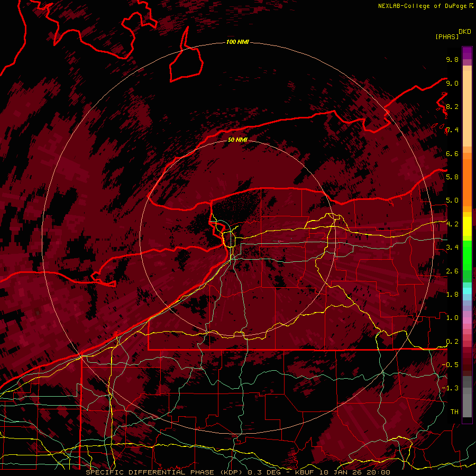Click the 3.4 legend value
Viewport: 476px width, 476px height.
(452, 248)
